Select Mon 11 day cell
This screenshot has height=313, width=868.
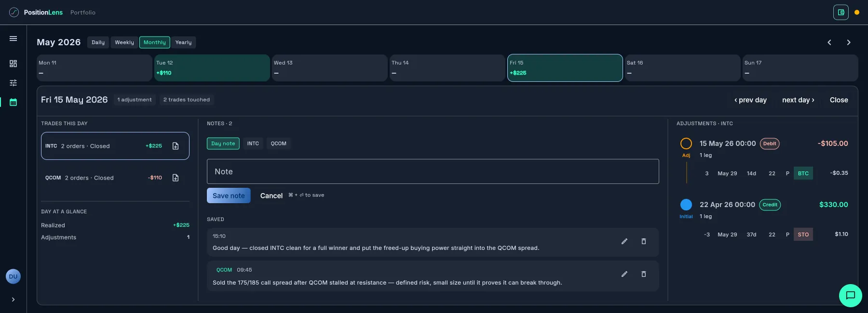(x=95, y=68)
